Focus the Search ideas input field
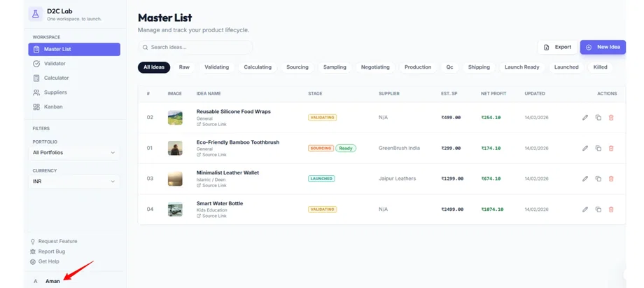The width and height of the screenshot is (644, 288). 199,48
